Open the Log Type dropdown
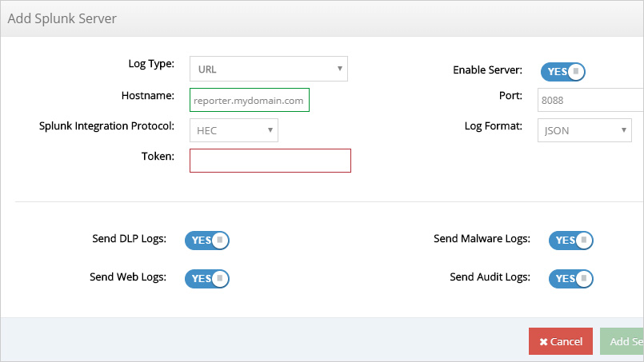Viewport: 644px width, 362px height. coord(269,69)
